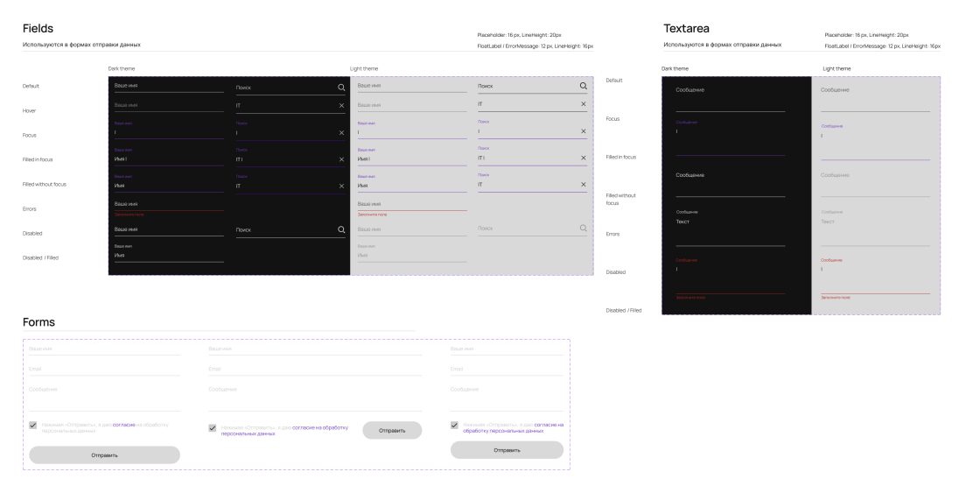The height and width of the screenshot is (500, 980).
Task: Click the magnifier in dark theme Disabled search field
Action: (x=341, y=229)
